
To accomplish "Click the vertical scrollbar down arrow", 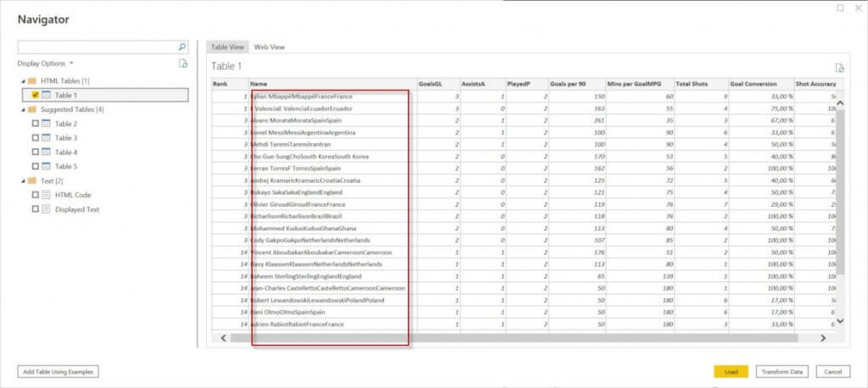I will pyautogui.click(x=840, y=320).
